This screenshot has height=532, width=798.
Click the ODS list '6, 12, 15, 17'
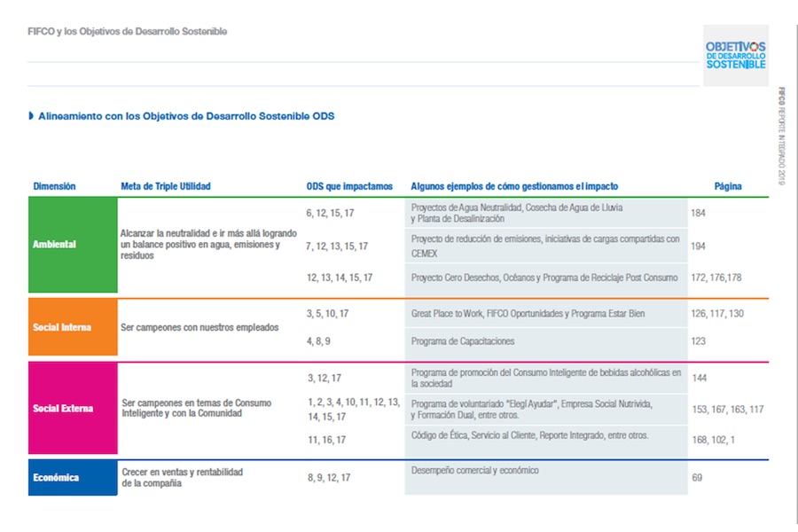[x=330, y=214]
